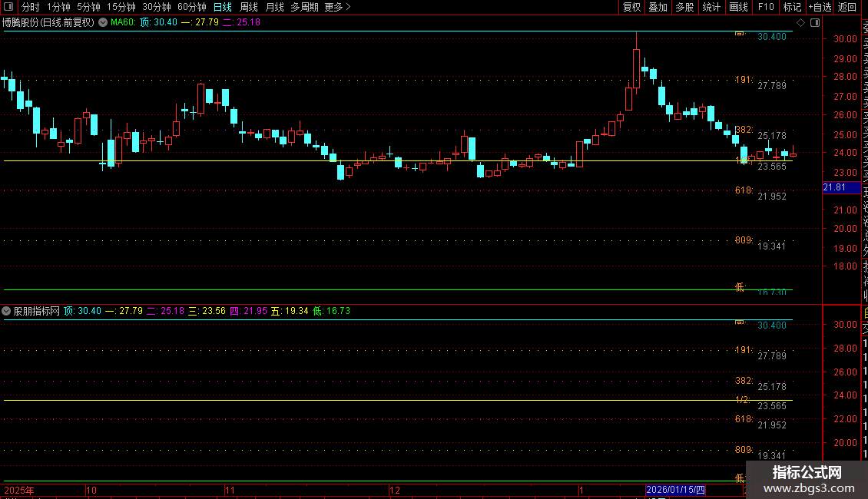
Task: Click the 27.789 level label in main chart
Action: pos(772,86)
